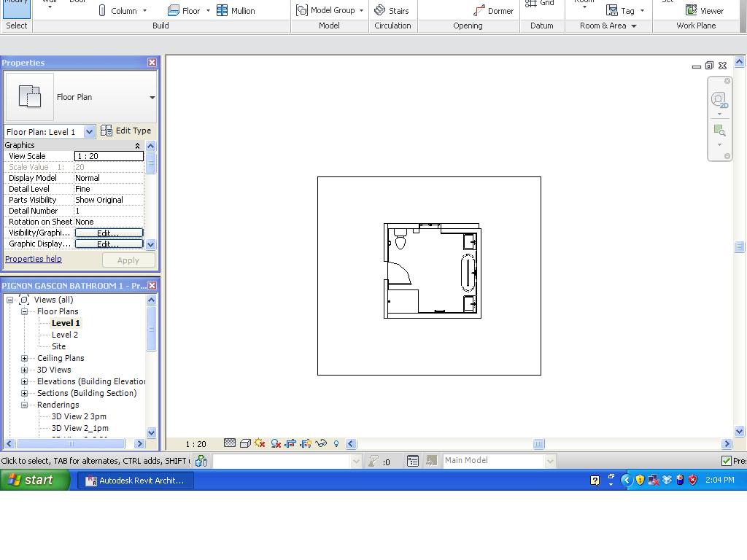Click the Mullion tool in Build panel
This screenshot has width=747, height=560.
[236, 10]
